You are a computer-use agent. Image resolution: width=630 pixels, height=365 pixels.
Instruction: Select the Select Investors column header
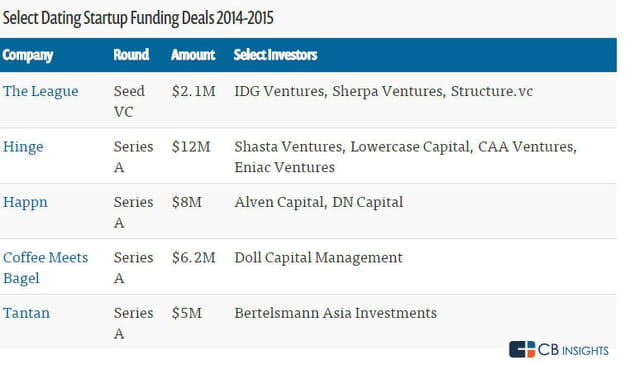click(x=276, y=55)
